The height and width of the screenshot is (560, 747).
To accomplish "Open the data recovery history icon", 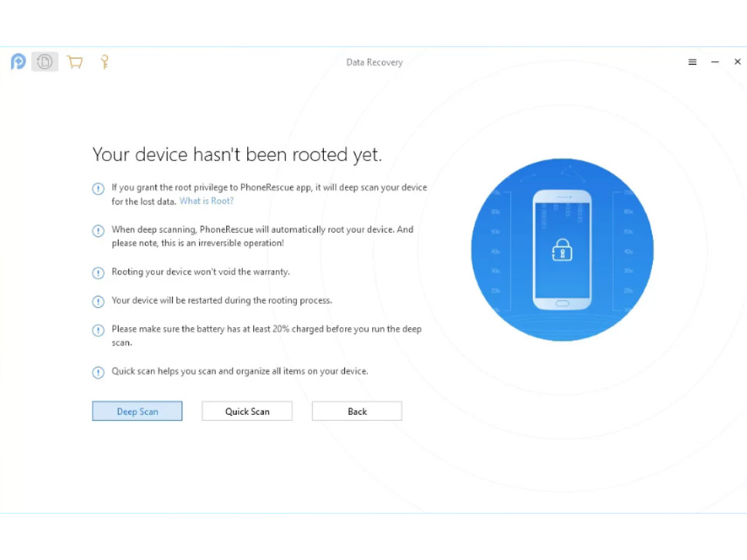I will coord(45,62).
